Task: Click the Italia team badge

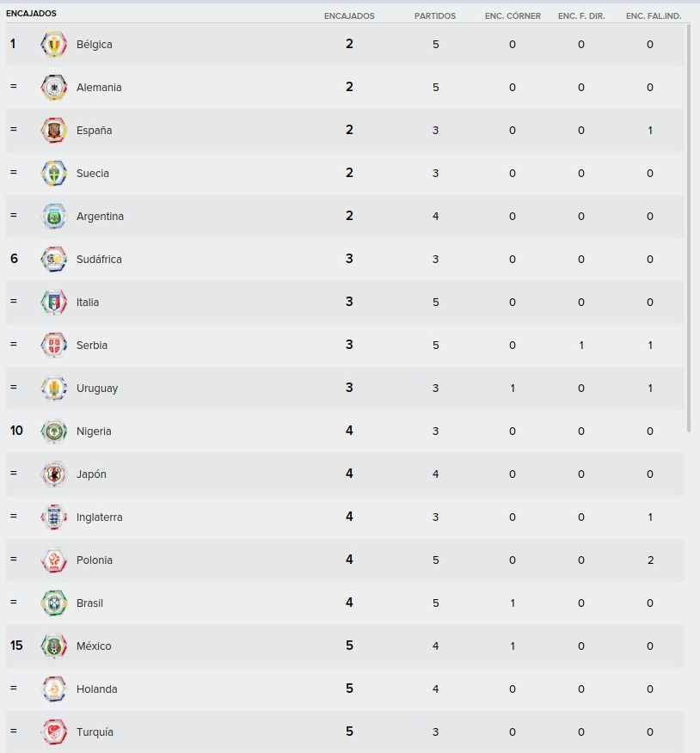Action: pos(53,302)
